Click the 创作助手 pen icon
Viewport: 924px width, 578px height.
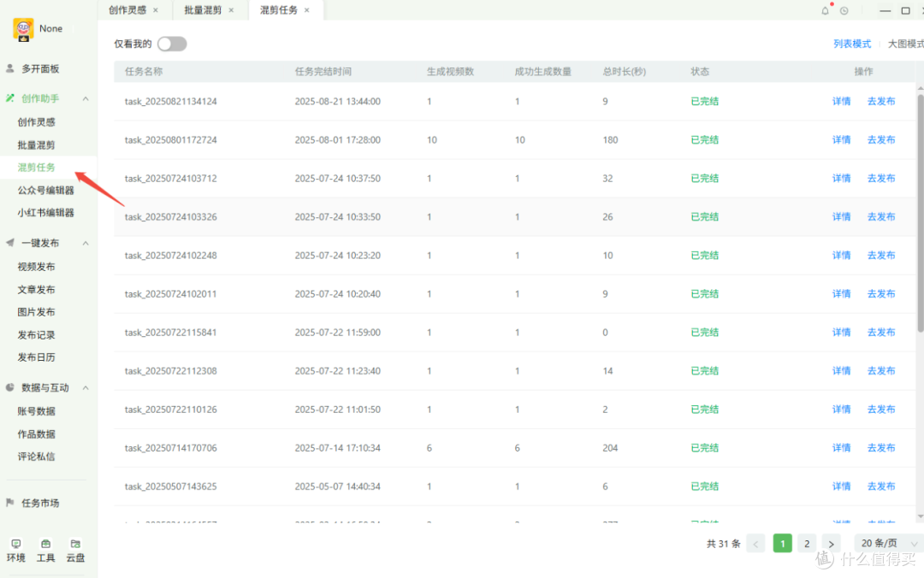coord(10,98)
